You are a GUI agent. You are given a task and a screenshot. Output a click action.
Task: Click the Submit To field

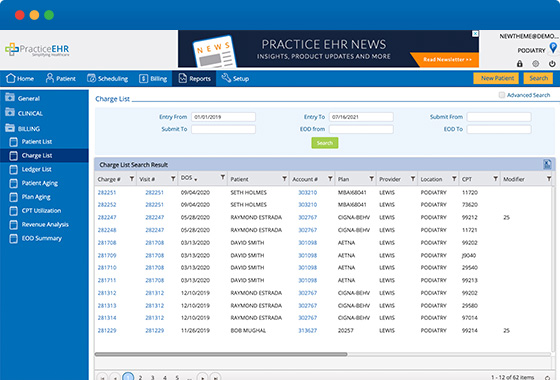223,129
